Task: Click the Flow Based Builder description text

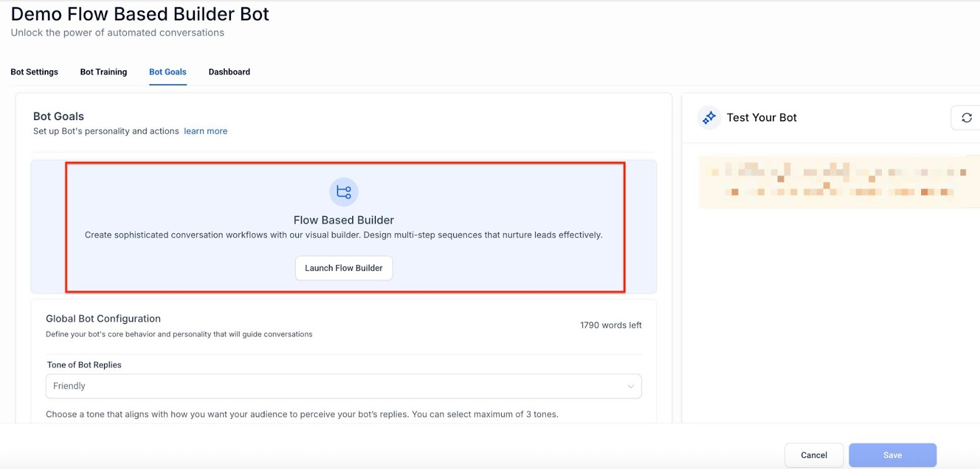Action: [344, 235]
